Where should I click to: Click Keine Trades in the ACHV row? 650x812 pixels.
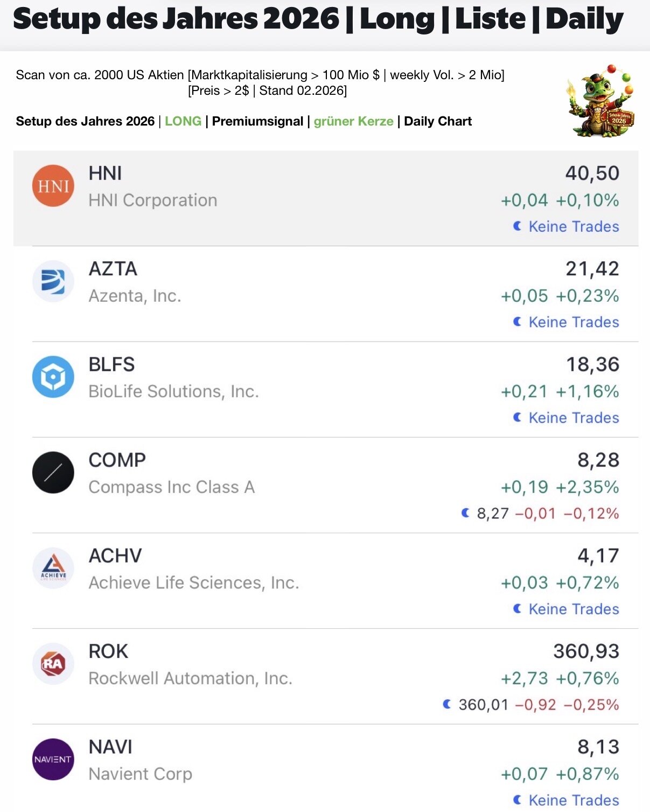pyautogui.click(x=574, y=609)
